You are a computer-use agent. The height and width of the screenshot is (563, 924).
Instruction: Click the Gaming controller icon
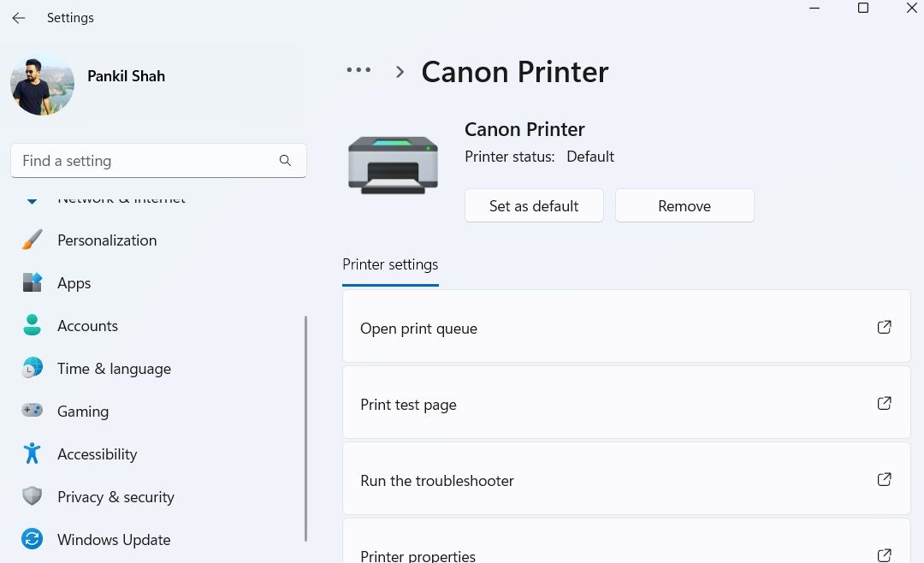33,412
